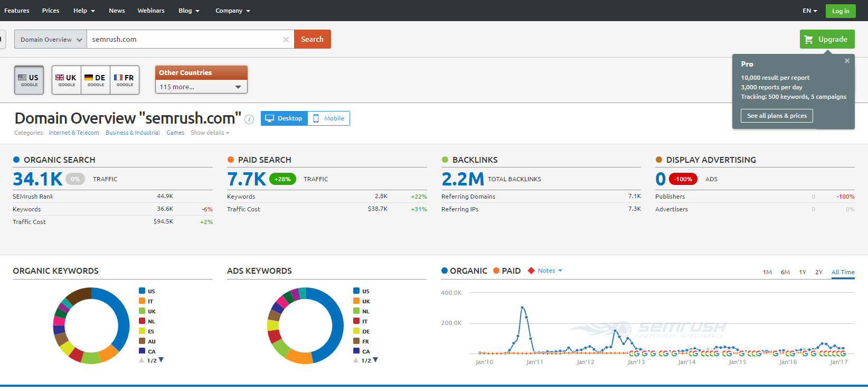Switch to Desktop data view
The width and height of the screenshot is (868, 391).
[284, 118]
